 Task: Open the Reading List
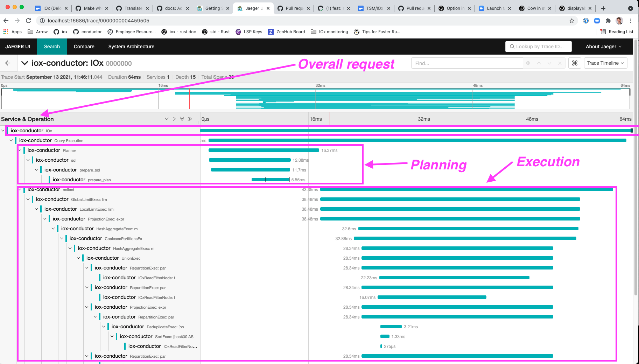click(x=617, y=31)
